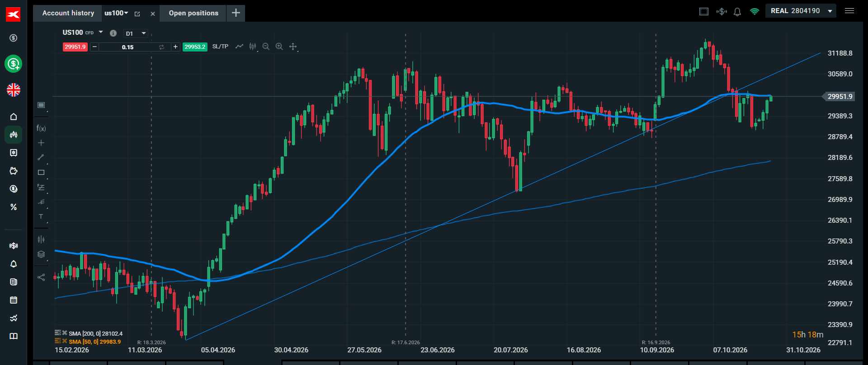This screenshot has height=365, width=868.
Task: Open the share chart icon
Action: pyautogui.click(x=41, y=277)
